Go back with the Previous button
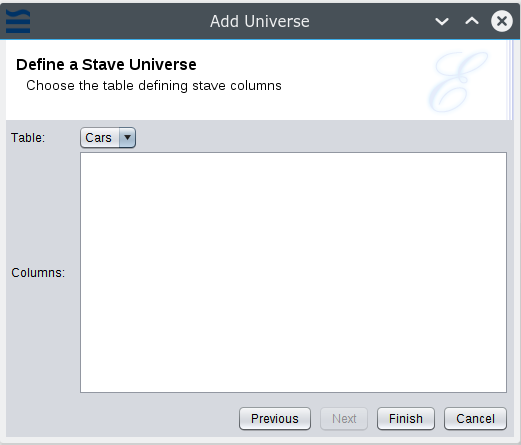The image size is (521, 445). pyautogui.click(x=275, y=419)
